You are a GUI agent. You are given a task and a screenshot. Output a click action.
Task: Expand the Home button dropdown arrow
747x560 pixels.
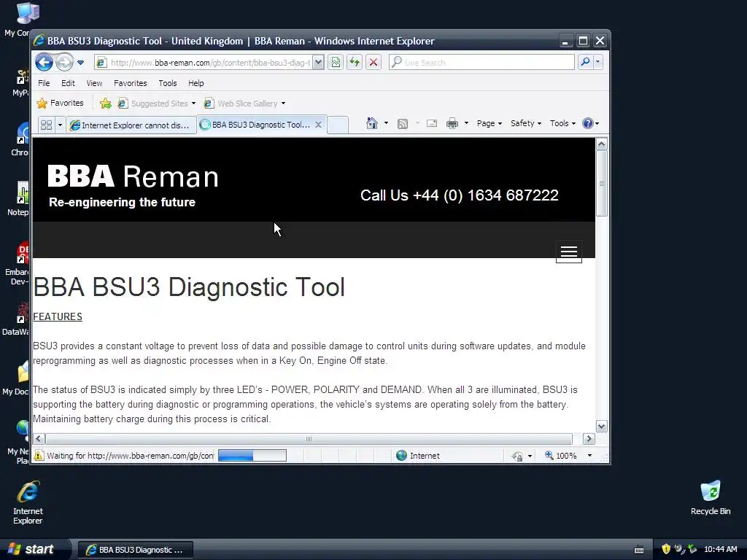[x=387, y=123]
